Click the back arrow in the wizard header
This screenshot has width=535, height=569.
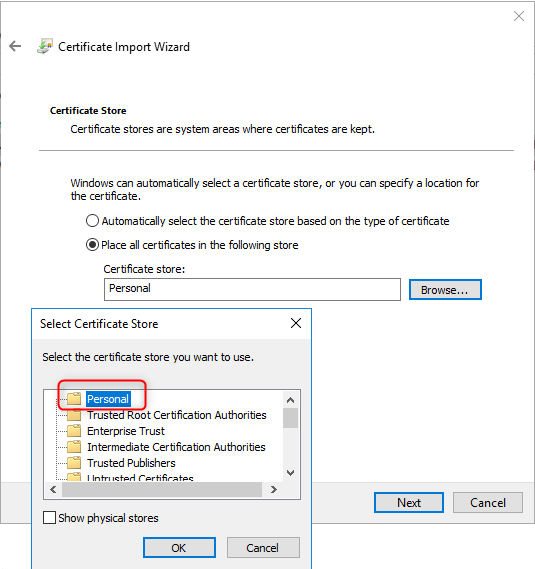click(15, 46)
